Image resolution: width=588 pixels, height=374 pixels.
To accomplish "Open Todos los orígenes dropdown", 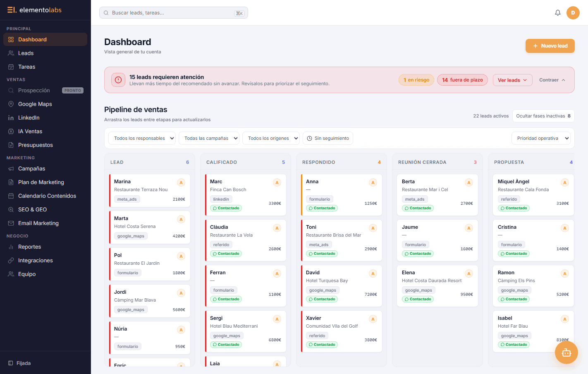I will pos(271,139).
